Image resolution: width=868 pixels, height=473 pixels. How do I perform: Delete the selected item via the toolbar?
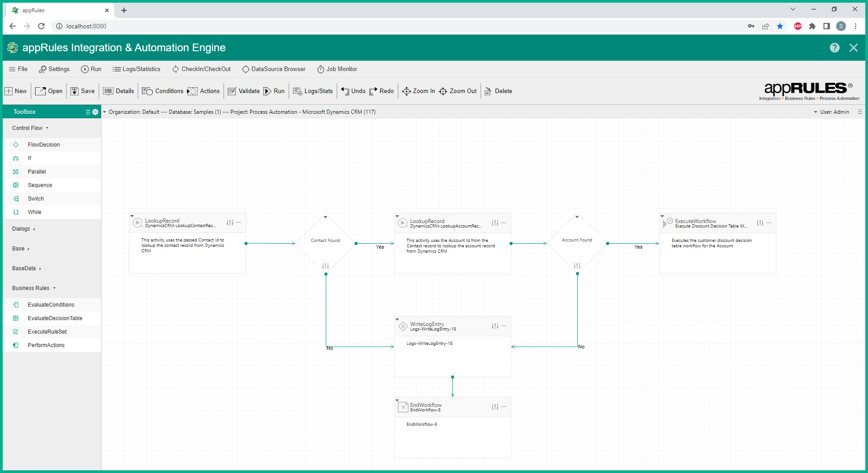498,91
